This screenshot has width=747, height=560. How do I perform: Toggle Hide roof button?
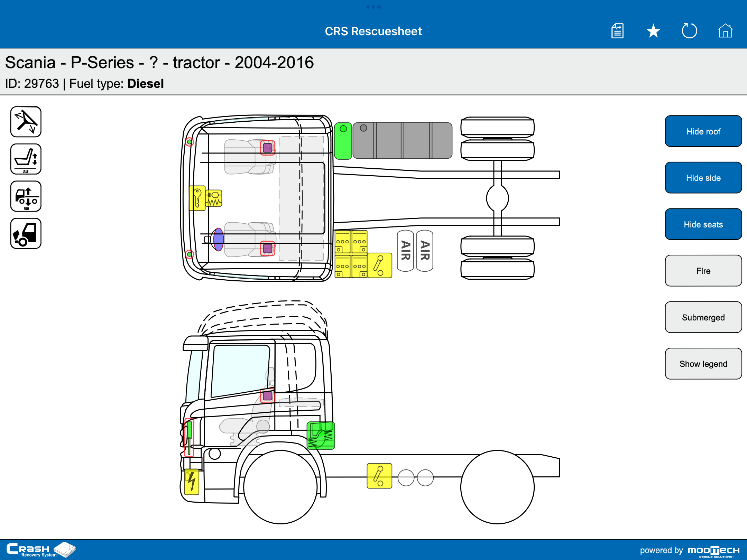pos(703,131)
